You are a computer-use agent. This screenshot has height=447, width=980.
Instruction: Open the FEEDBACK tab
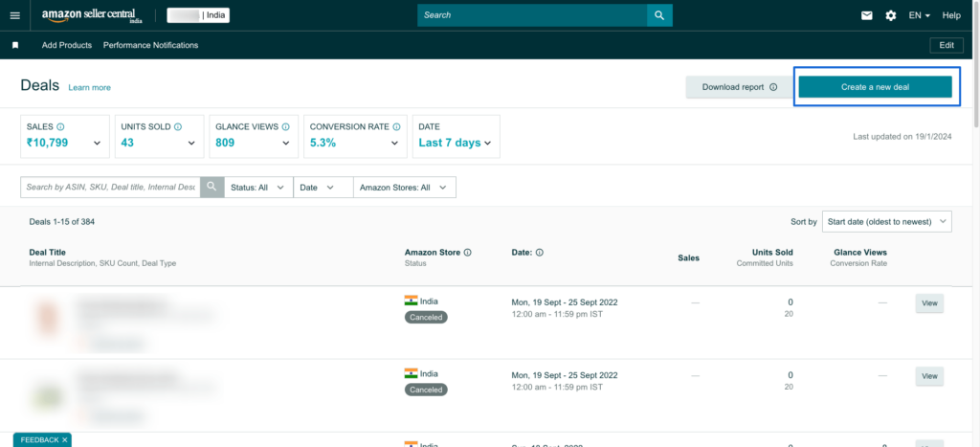pos(39,440)
